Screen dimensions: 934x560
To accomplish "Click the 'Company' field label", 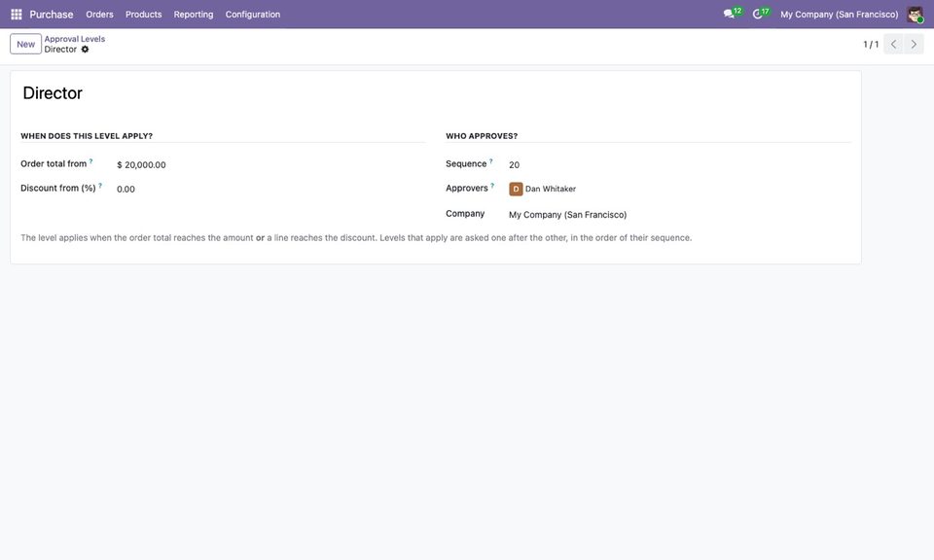I will 465,214.
